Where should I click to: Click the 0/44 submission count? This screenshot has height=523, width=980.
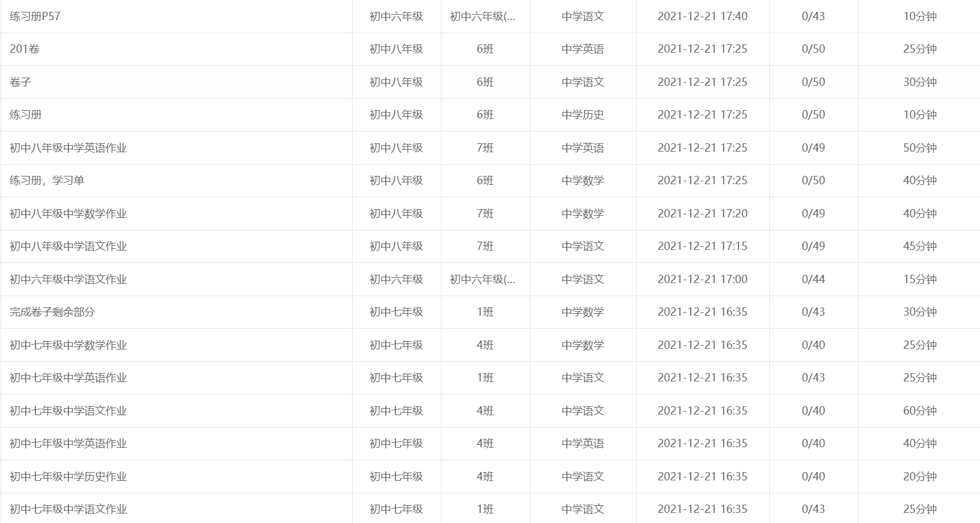[813, 280]
